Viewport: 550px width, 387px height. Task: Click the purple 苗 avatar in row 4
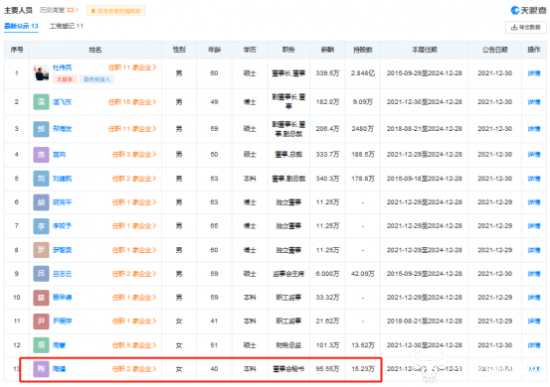[41, 154]
